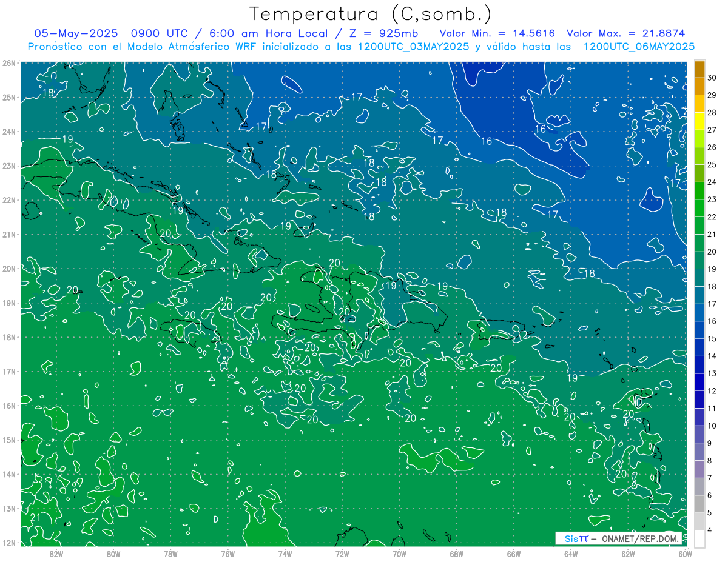
Task: Click the blue legend band between 15 and 16
Action: coord(699,330)
